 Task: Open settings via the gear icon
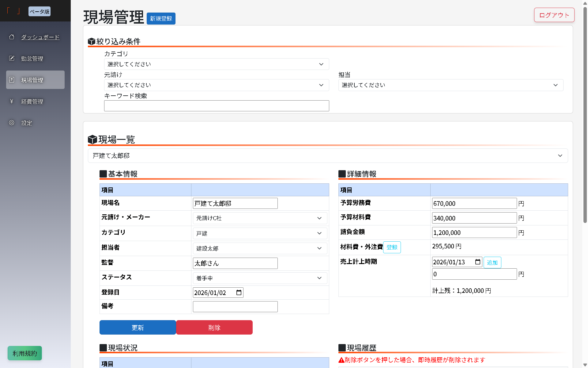12,123
